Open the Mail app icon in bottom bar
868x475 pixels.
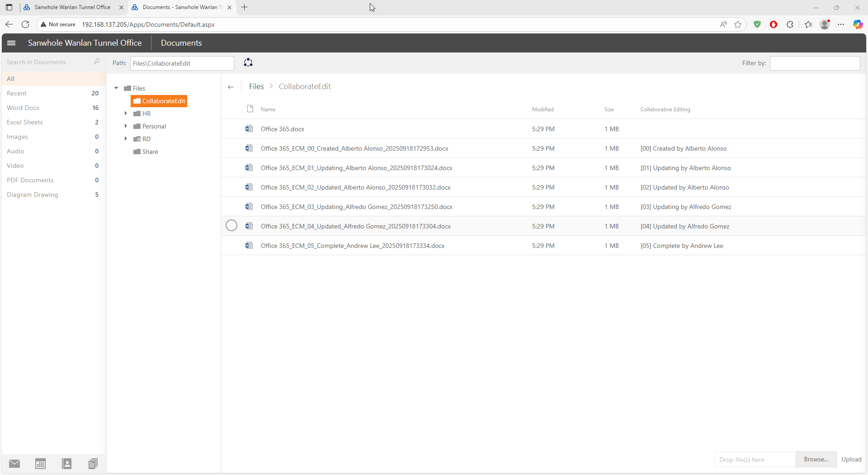click(x=14, y=463)
